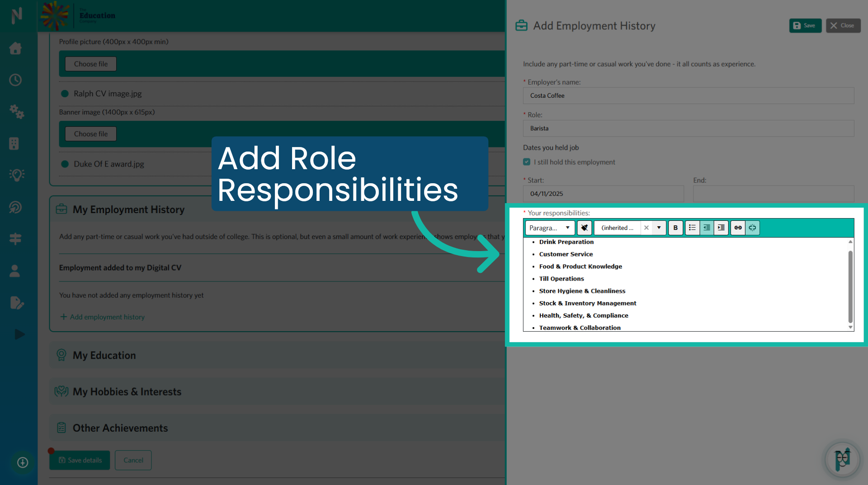Click the responsibilities editor scrollbar

click(850, 286)
